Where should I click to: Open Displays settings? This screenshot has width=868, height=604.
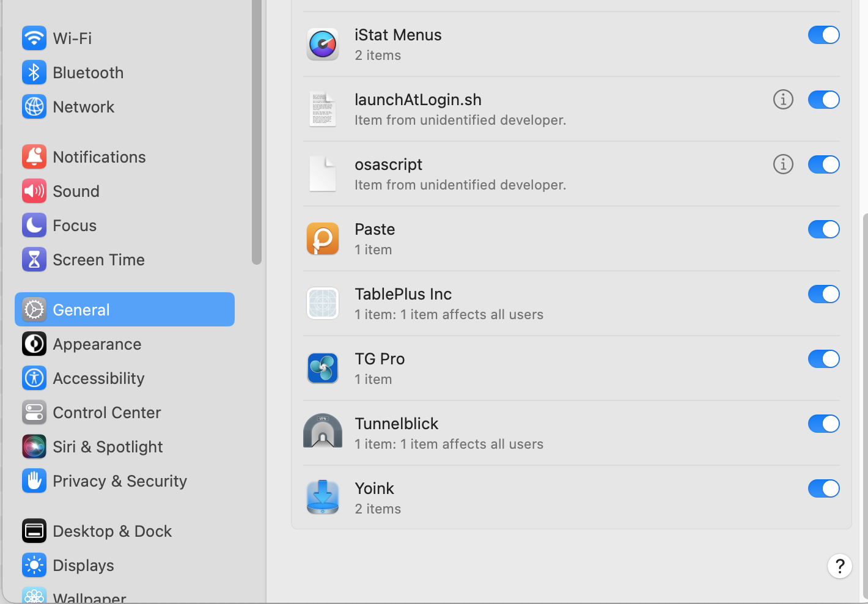[x=125, y=565]
